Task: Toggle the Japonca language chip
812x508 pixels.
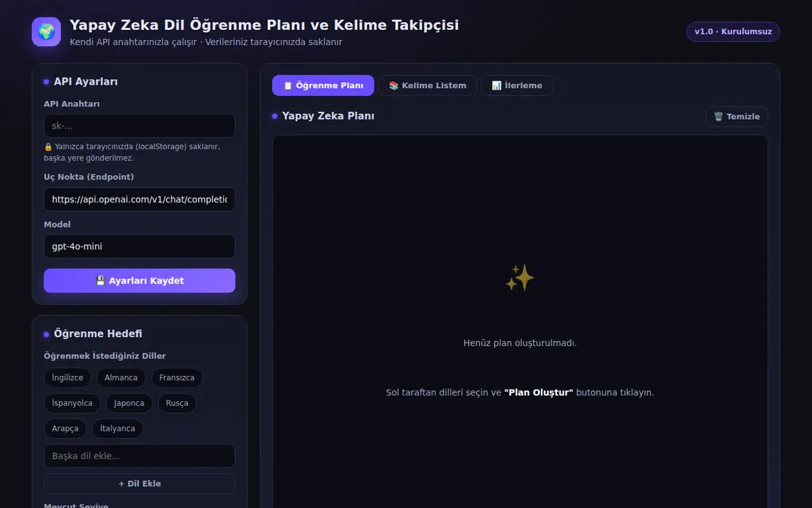Action: pos(129,403)
